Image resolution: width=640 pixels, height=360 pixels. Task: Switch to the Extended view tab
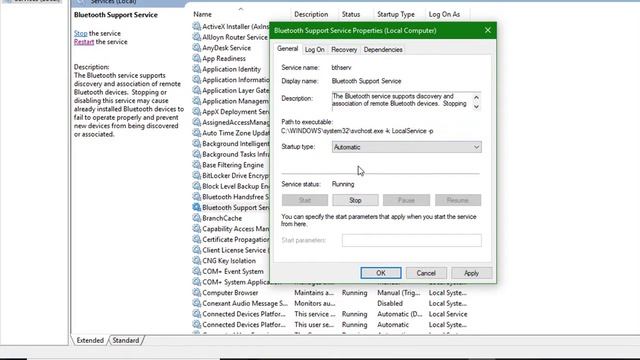[90, 340]
